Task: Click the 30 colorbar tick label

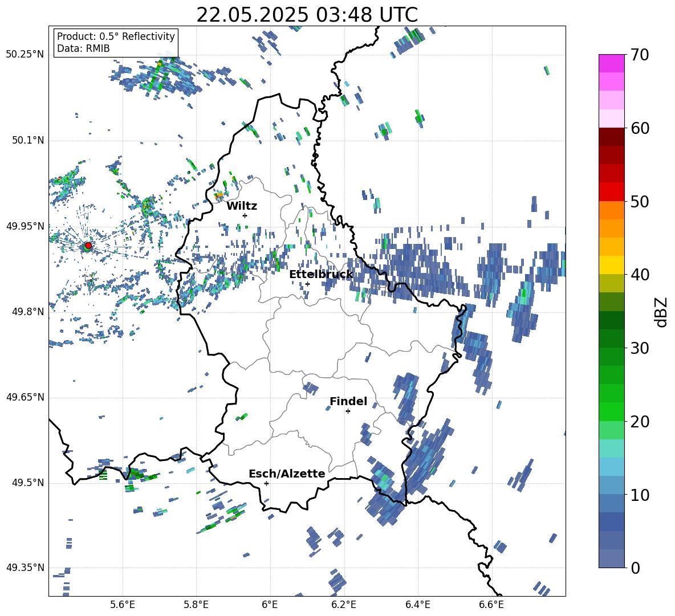Action: [x=640, y=348]
